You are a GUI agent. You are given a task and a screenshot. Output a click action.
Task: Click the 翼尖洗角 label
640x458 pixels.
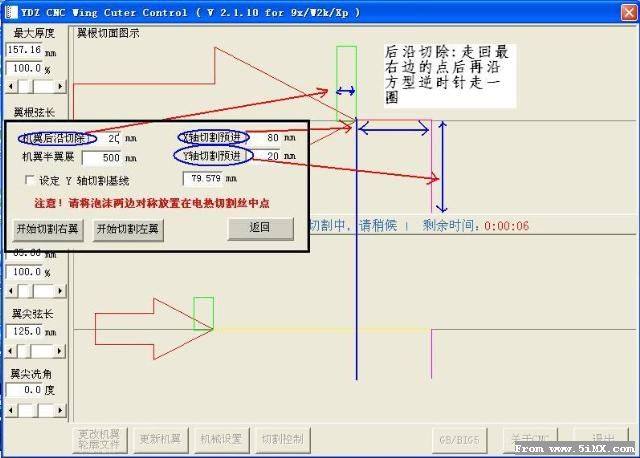[31, 374]
